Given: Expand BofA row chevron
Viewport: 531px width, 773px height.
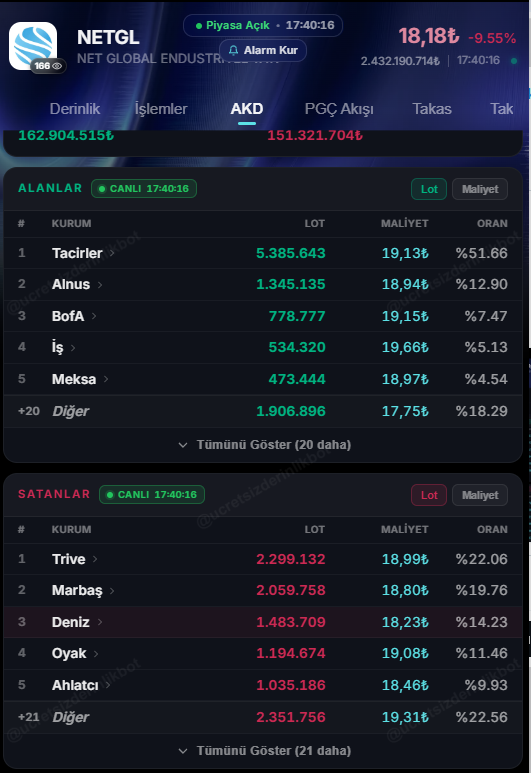Looking at the screenshot, I should tap(94, 316).
